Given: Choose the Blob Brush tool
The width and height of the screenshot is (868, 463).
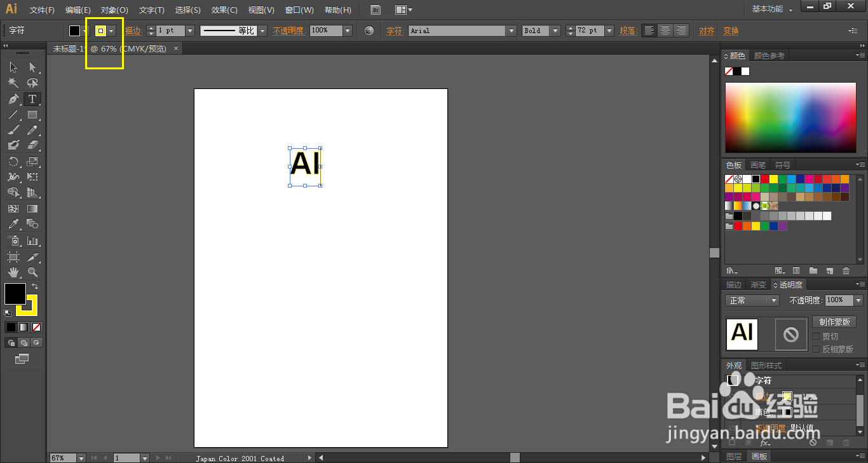Looking at the screenshot, I should tap(13, 146).
